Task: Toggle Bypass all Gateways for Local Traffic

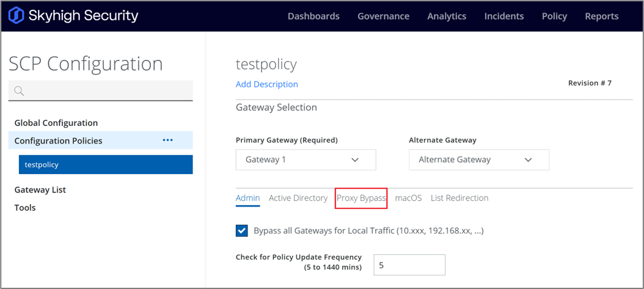Action: [x=242, y=230]
